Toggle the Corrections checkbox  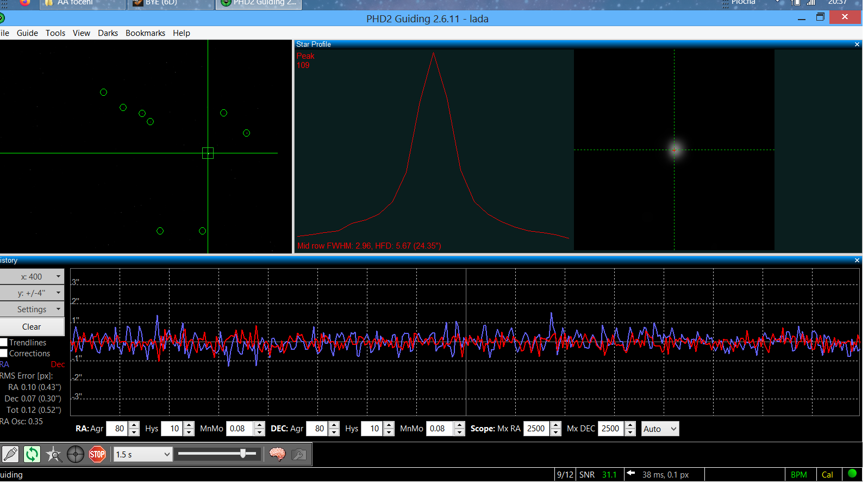click(4, 354)
